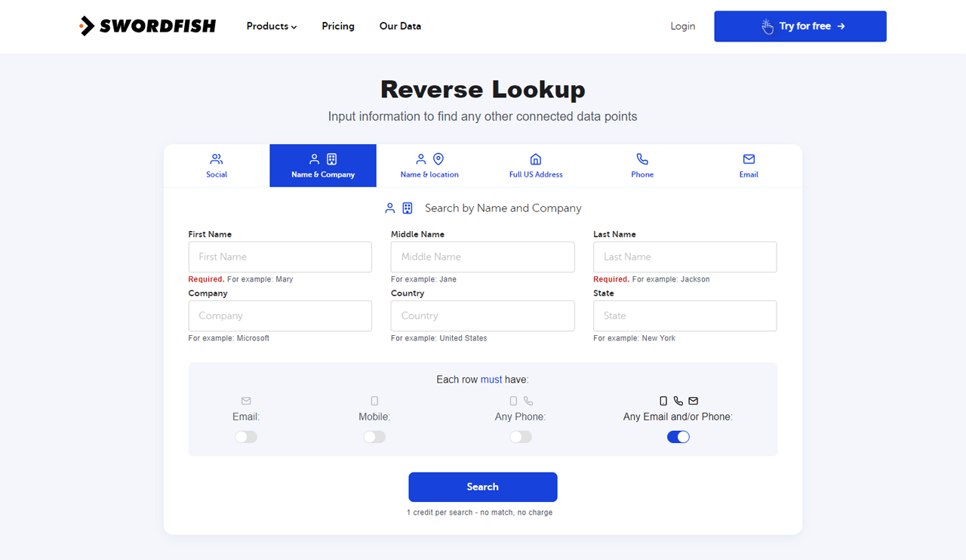Select the Social tab people icon
The height and width of the screenshot is (560, 966).
pyautogui.click(x=217, y=159)
